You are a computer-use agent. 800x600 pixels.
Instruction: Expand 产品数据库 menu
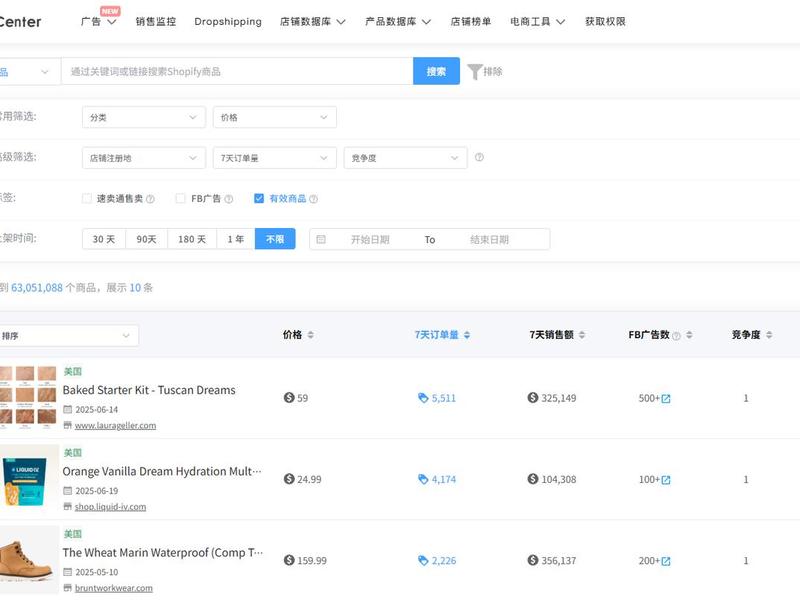coord(398,21)
